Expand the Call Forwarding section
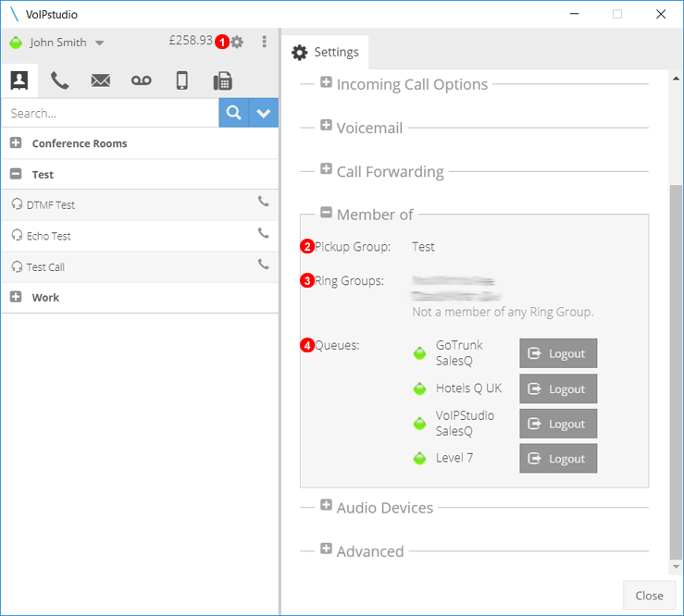 pos(326,168)
